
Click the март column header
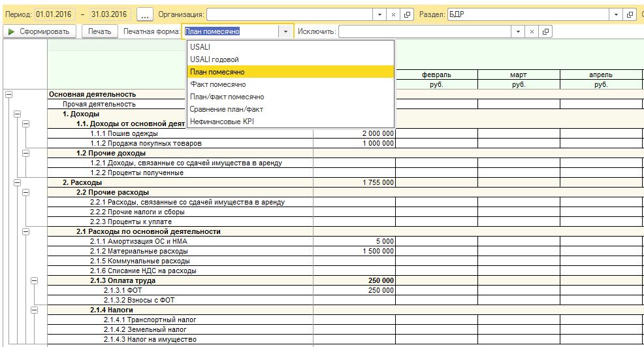[x=519, y=75]
